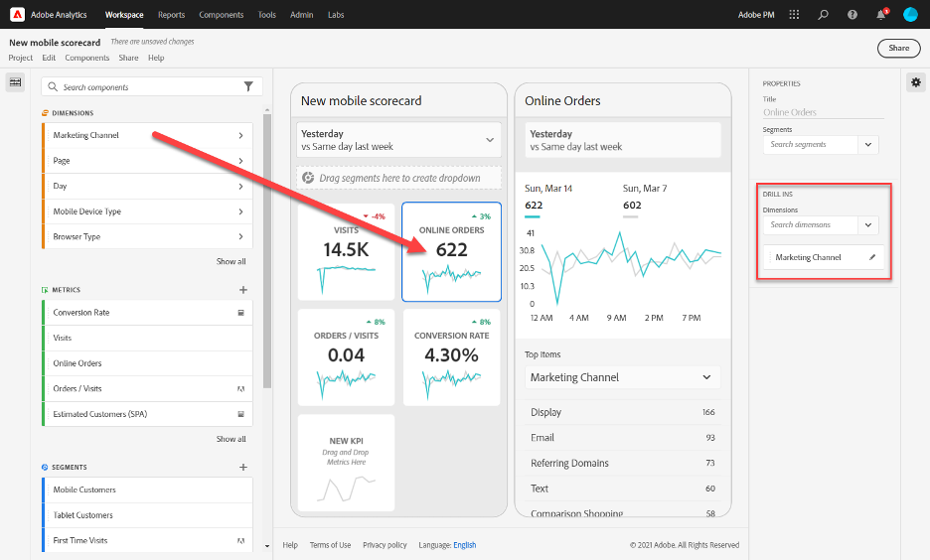The height and width of the screenshot is (560, 930).
Task: Select the Conversion Rate KPI tile
Action: pos(451,357)
